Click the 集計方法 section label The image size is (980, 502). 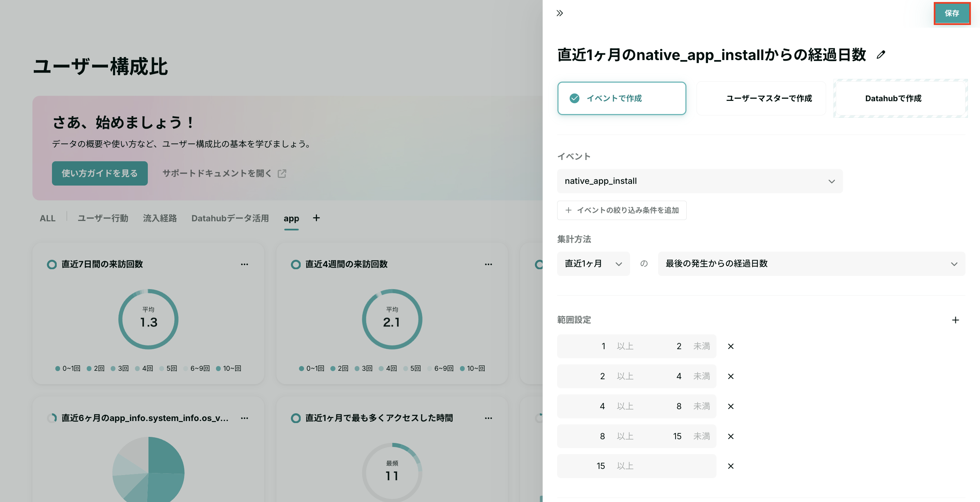[574, 239]
